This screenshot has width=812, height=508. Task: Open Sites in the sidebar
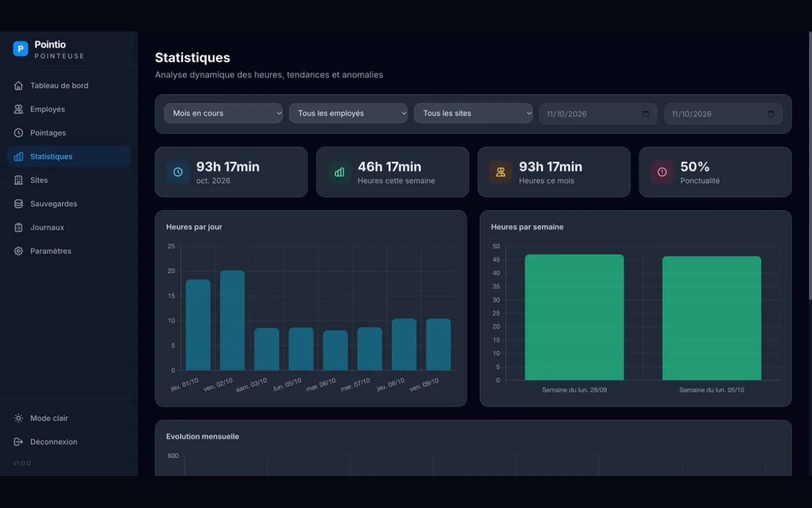[x=69, y=180]
